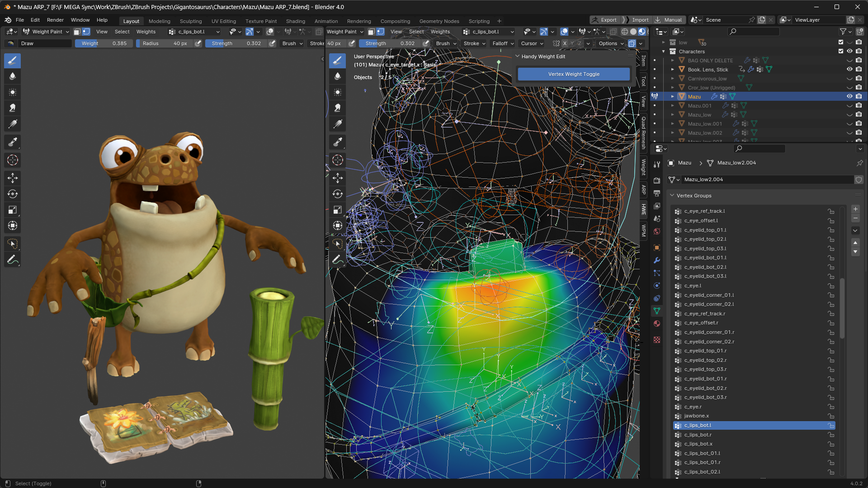Viewport: 868px width, 488px height.
Task: Select the Blur tool in left viewport toolbar
Action: 13,76
